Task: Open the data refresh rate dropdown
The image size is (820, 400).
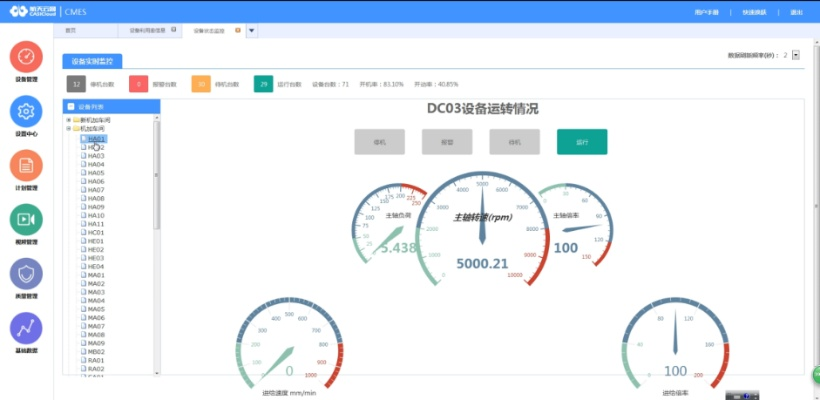Action: [796, 55]
